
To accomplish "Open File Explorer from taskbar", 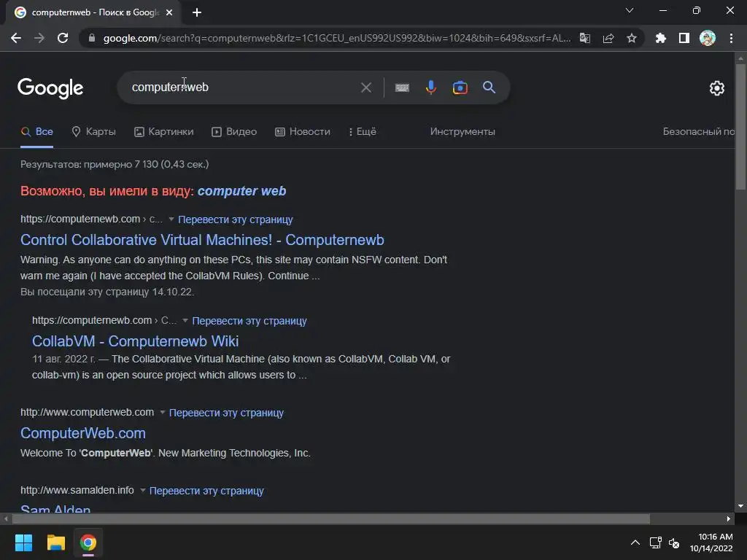I will [55, 542].
